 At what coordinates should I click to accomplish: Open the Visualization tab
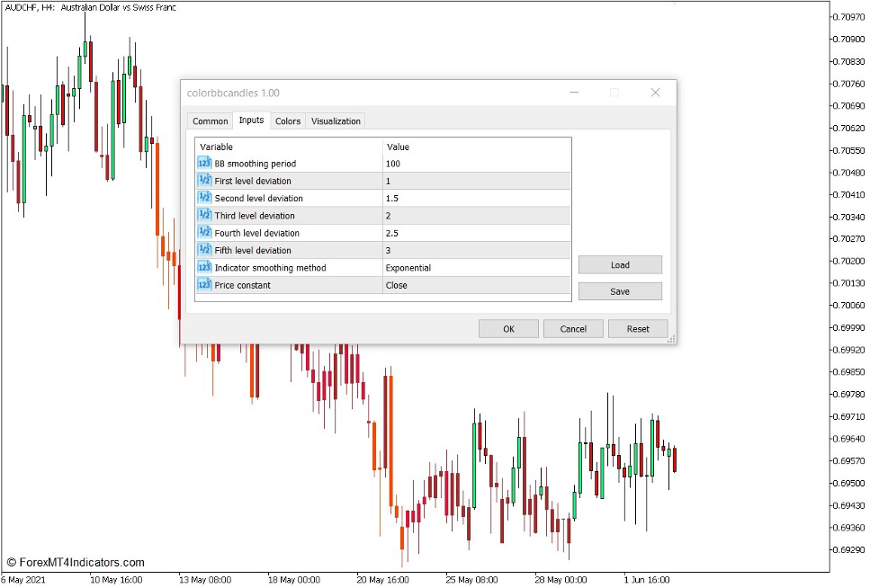(336, 120)
